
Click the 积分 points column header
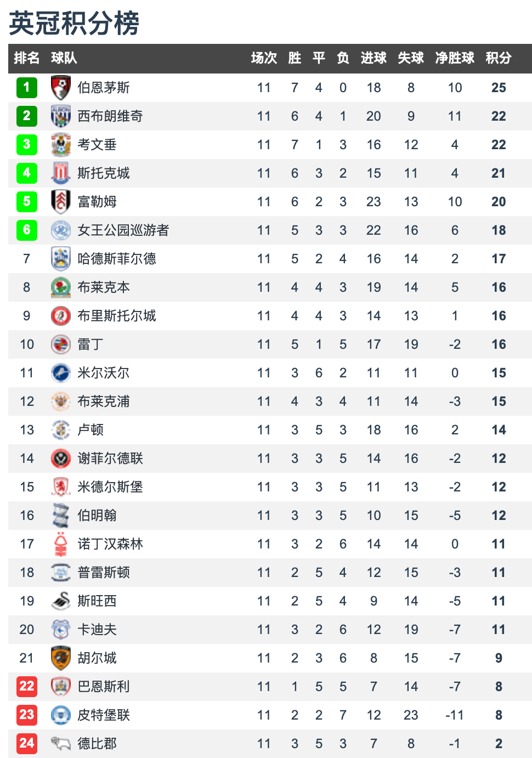point(499,58)
